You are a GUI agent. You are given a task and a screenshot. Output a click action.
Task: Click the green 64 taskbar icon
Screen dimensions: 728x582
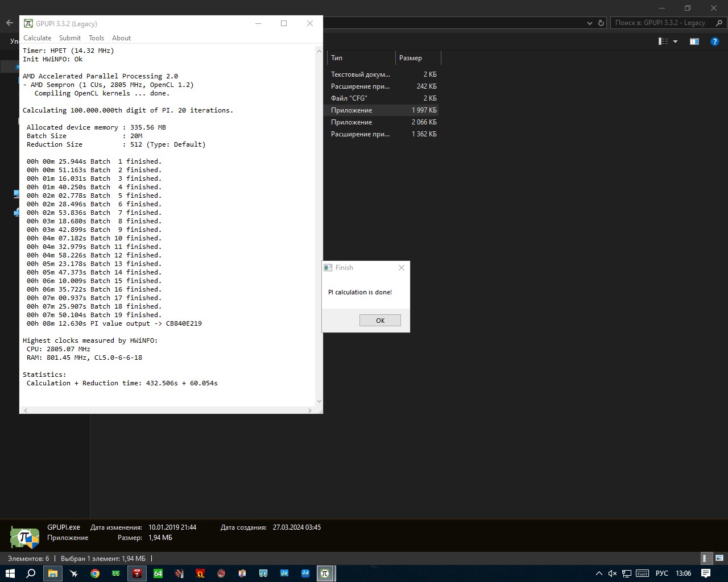(x=158, y=573)
